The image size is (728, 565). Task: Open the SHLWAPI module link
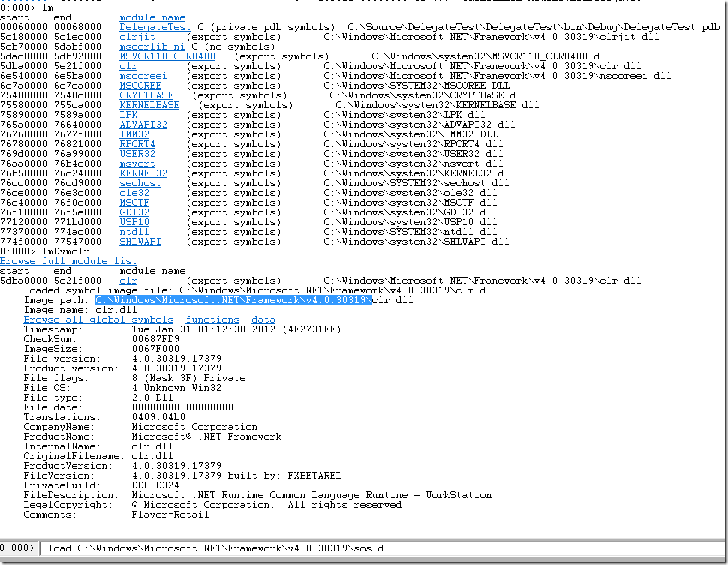pos(140,242)
